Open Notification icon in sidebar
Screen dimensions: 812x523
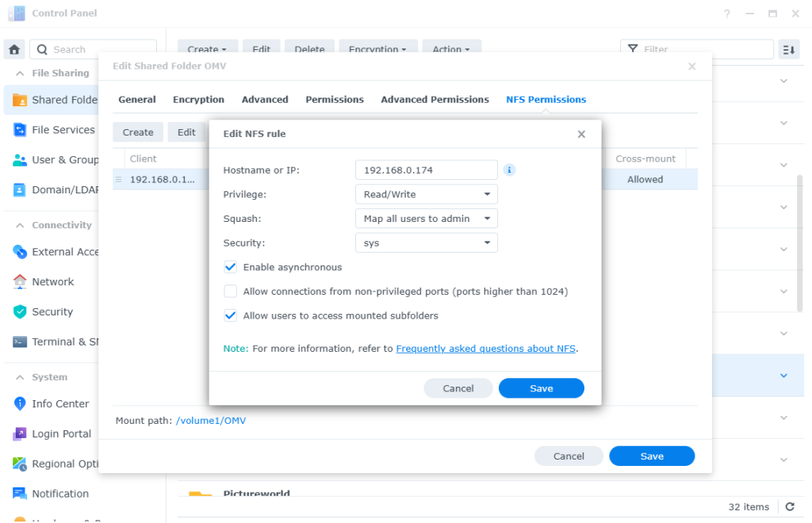(20, 494)
